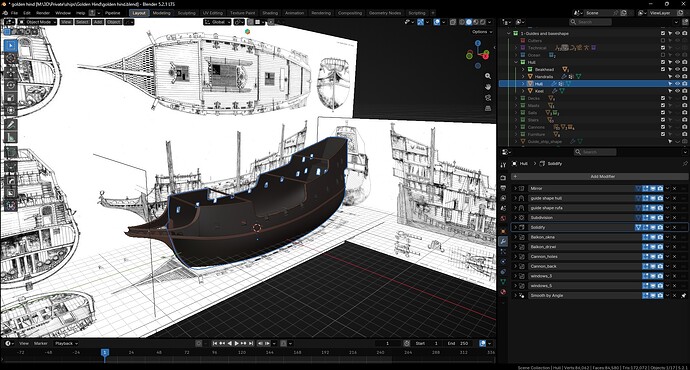Screen dimensions: 690x370
Task: Toggle pin icon in properties breadcrumb
Action: coord(685,164)
